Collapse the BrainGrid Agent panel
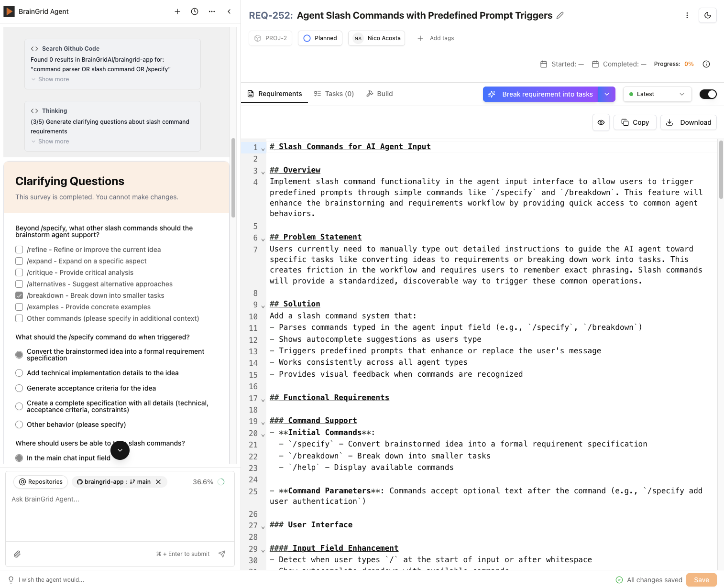The image size is (724, 588). click(x=229, y=11)
